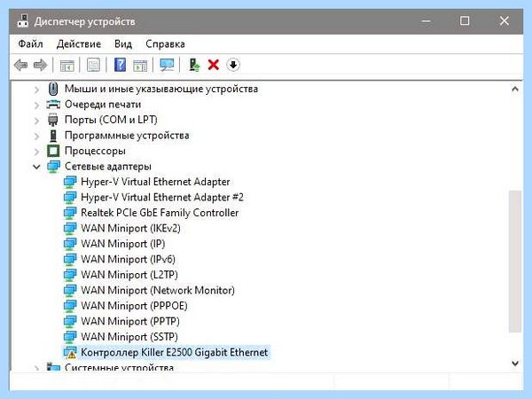Select Realtek PCIe GbE Family Controller
Image resolution: width=532 pixels, height=399 pixels.
(160, 213)
